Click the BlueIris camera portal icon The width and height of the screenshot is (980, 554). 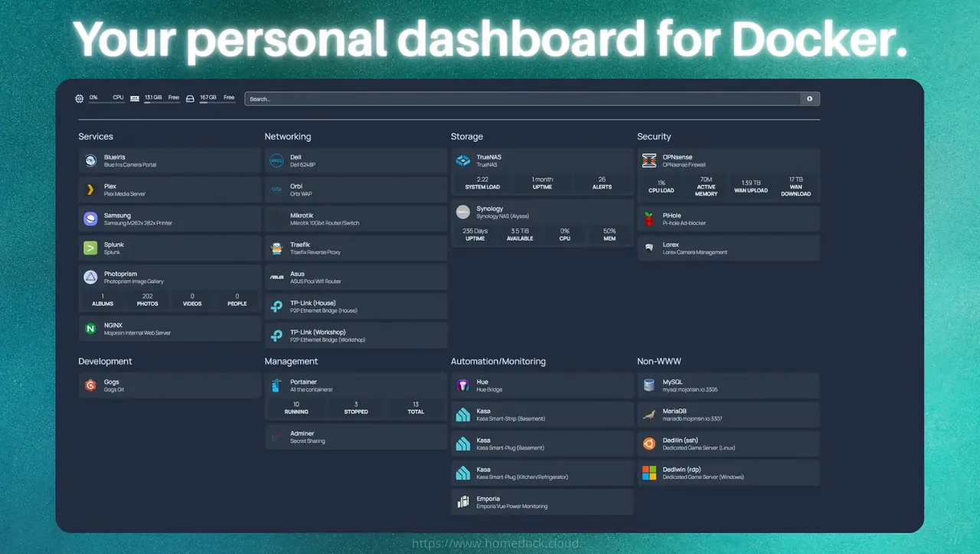click(90, 160)
